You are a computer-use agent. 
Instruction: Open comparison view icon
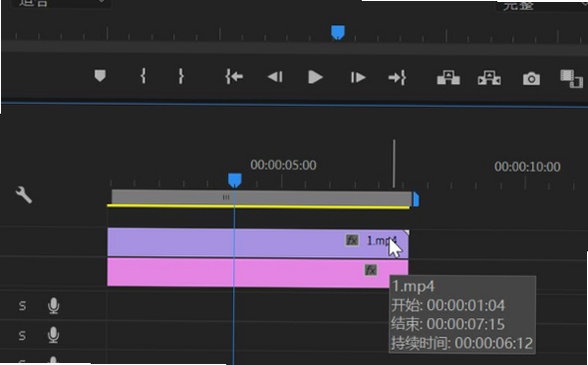[x=572, y=79]
